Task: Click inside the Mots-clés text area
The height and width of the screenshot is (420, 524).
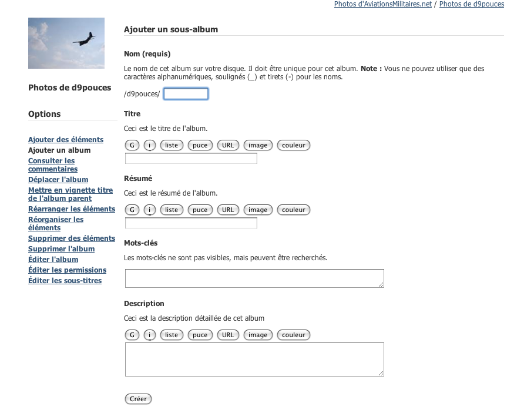Action: 254,278
